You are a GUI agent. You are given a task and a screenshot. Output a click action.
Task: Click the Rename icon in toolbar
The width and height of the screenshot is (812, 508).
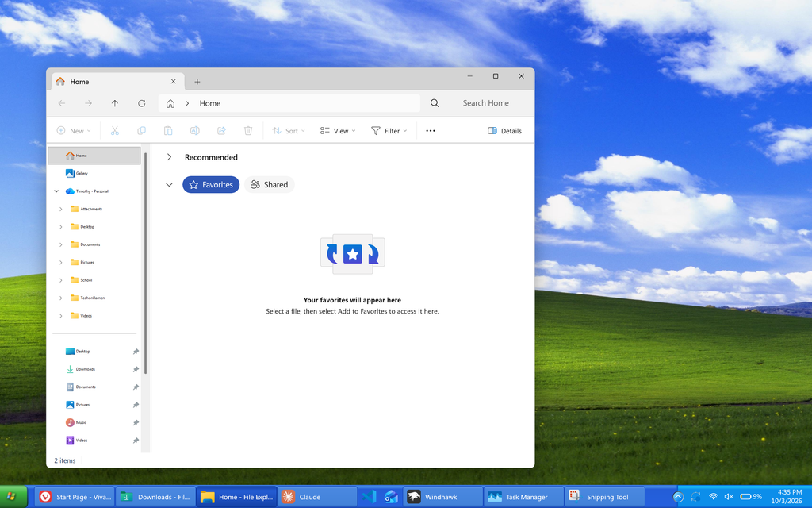point(195,131)
